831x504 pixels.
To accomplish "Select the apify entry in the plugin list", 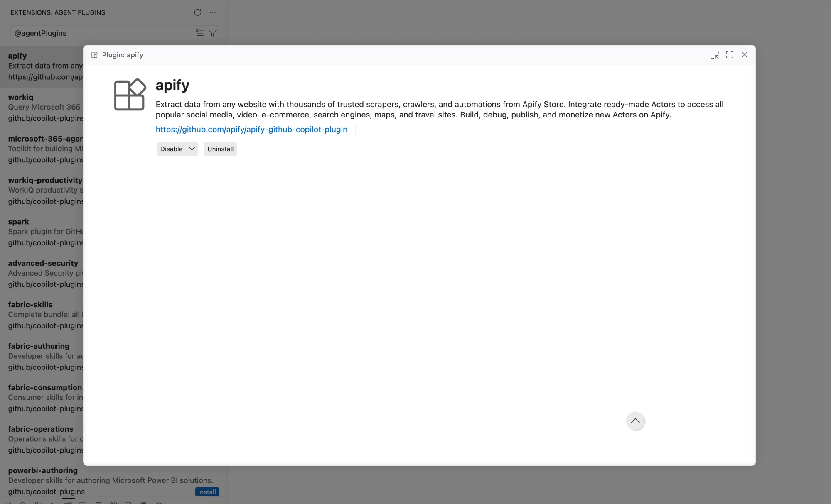I will pyautogui.click(x=42, y=66).
